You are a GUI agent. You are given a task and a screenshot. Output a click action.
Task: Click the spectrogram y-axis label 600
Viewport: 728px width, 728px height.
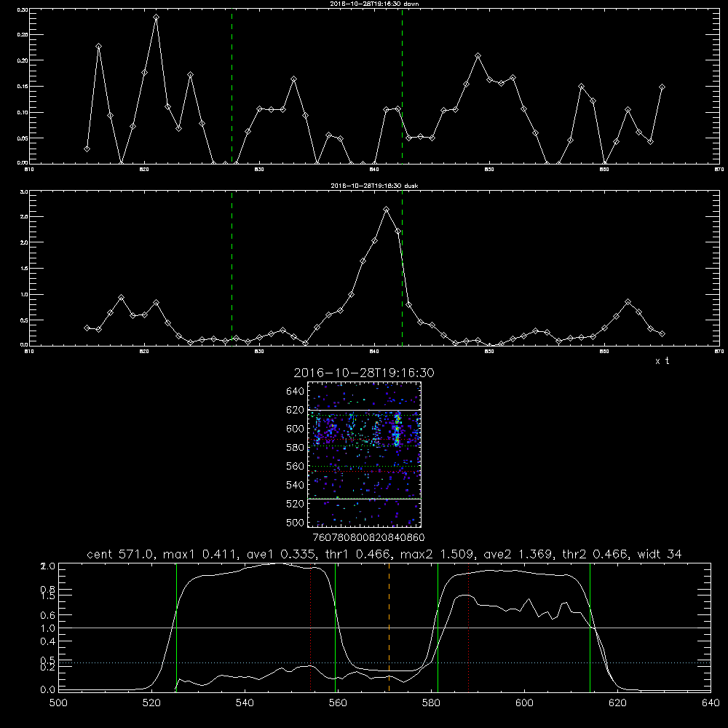click(x=295, y=429)
